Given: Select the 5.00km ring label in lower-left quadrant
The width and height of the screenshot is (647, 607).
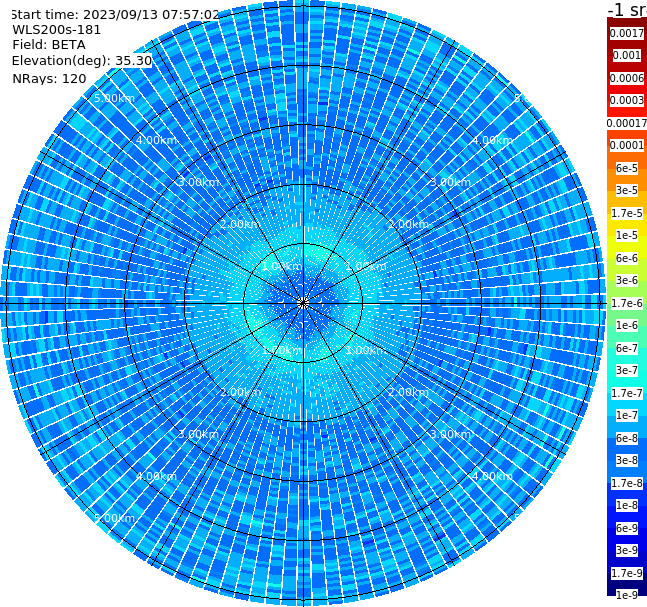Looking at the screenshot, I should (114, 518).
